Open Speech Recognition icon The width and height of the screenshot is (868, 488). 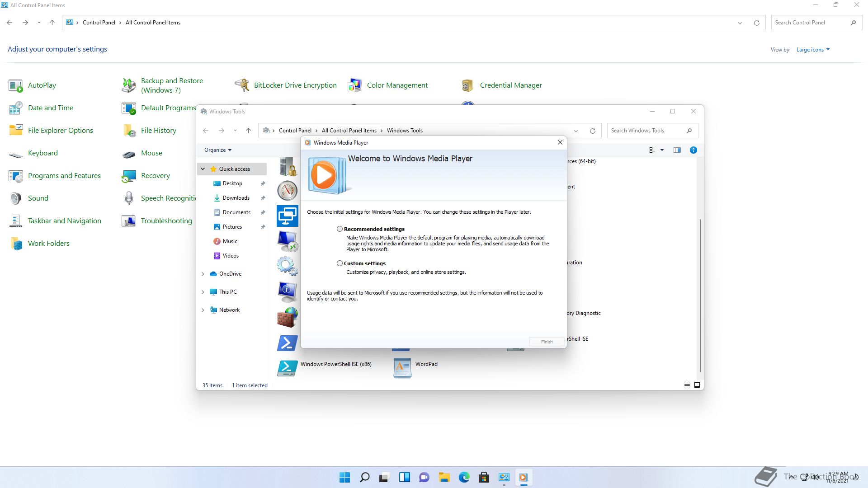(x=129, y=198)
